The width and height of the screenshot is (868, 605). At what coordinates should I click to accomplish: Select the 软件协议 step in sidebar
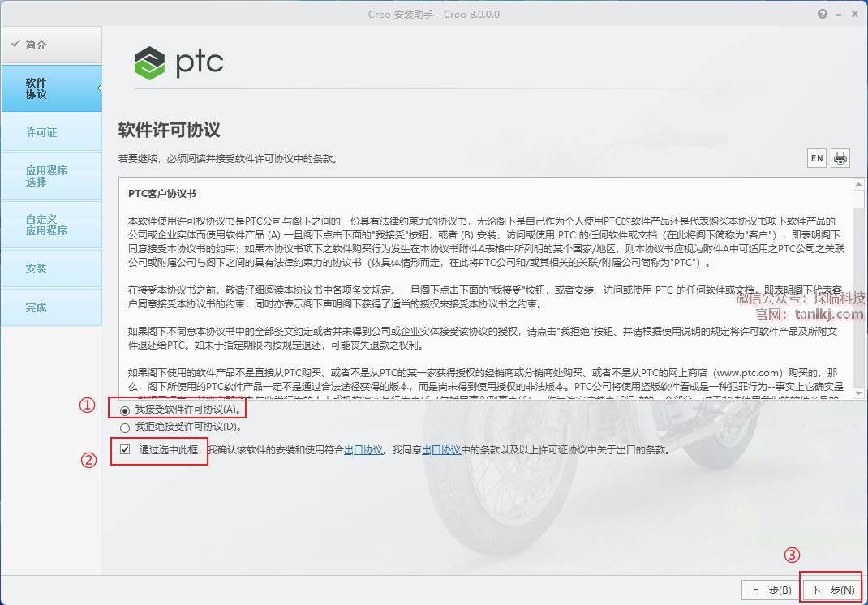pos(51,88)
